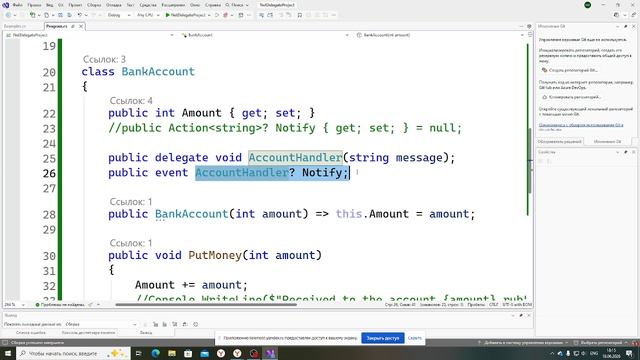The image size is (640, 360).
Task: Open the BankAccount type navigation dropdown
Action: point(265,35)
